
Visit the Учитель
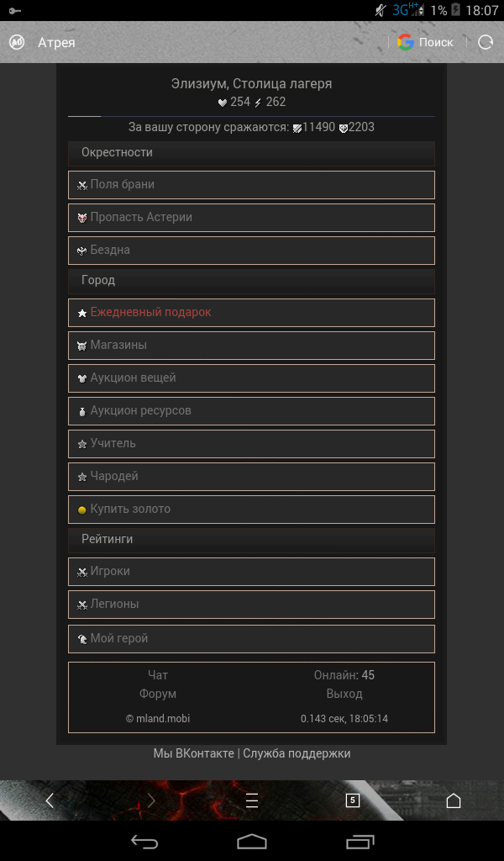click(x=251, y=444)
